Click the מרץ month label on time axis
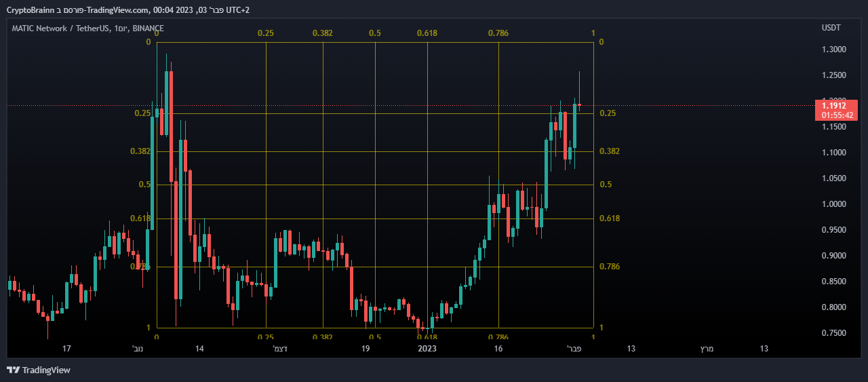 coord(707,349)
